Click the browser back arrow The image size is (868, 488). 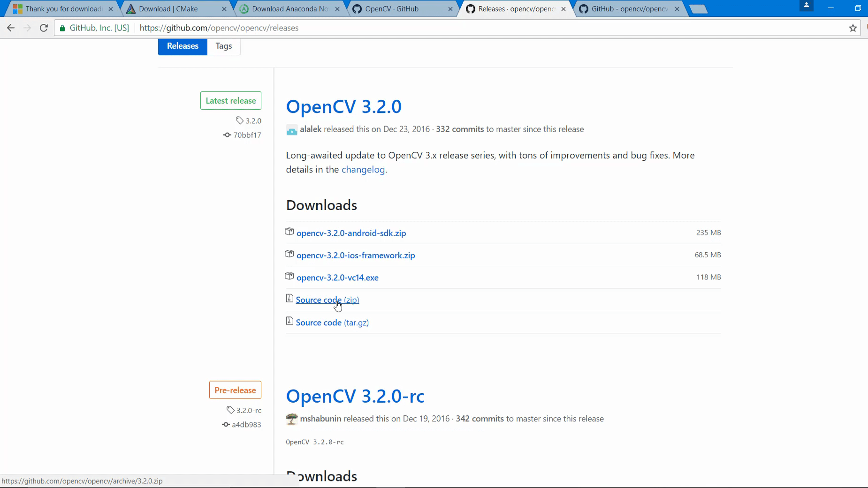(x=11, y=28)
